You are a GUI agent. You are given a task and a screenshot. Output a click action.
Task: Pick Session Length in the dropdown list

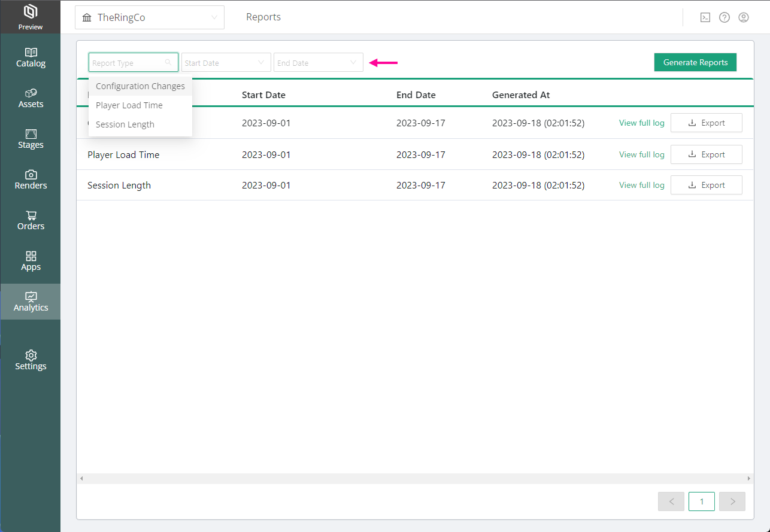pos(125,124)
